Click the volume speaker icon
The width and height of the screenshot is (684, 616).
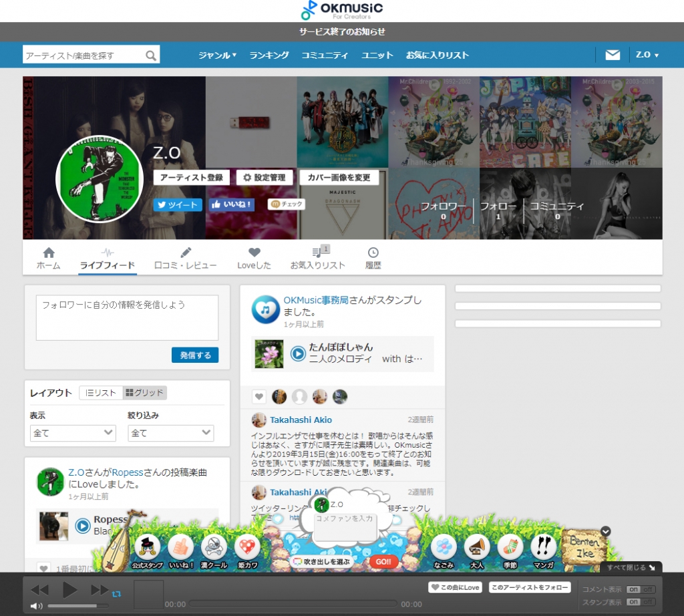click(37, 605)
